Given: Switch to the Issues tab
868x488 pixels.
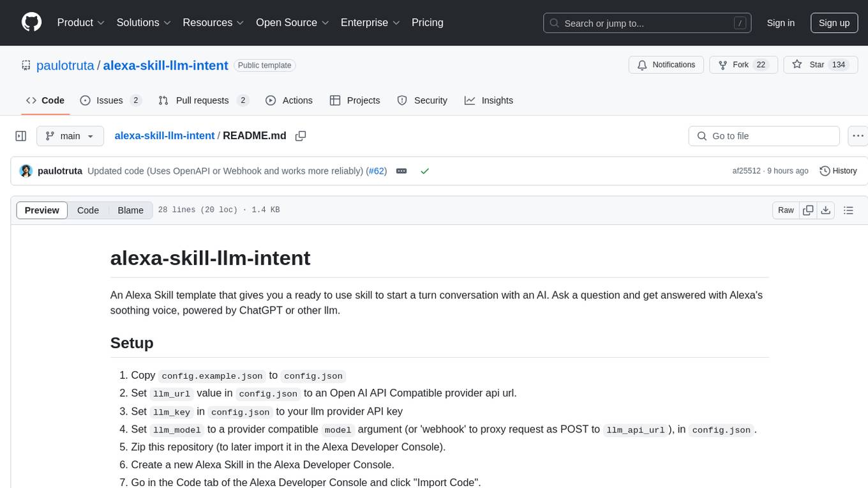Looking at the screenshot, I should coord(110,100).
